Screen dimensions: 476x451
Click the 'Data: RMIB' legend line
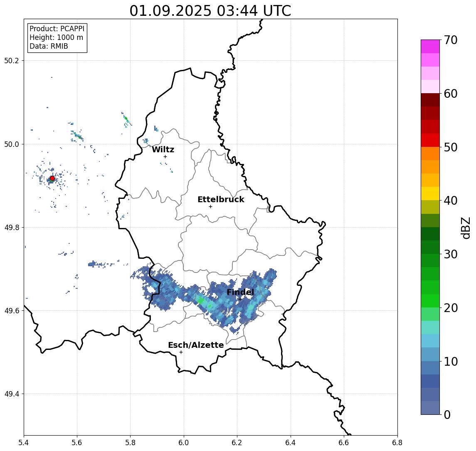point(49,46)
